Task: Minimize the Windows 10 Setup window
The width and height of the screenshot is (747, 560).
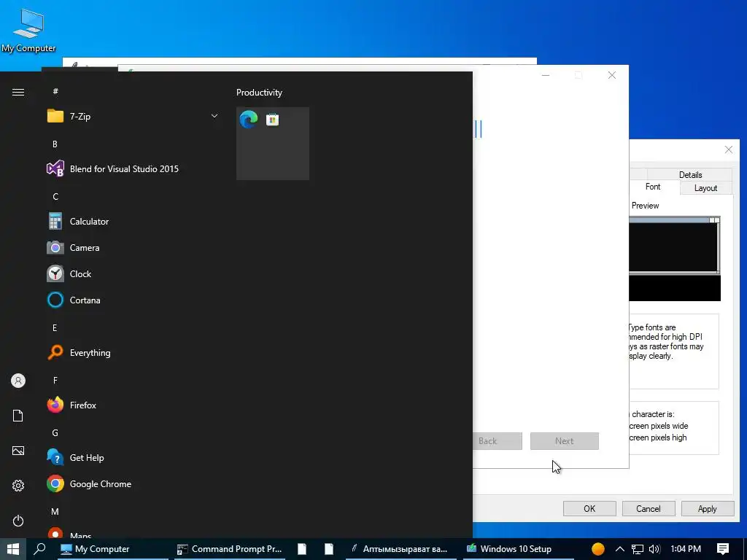Action: point(546,75)
